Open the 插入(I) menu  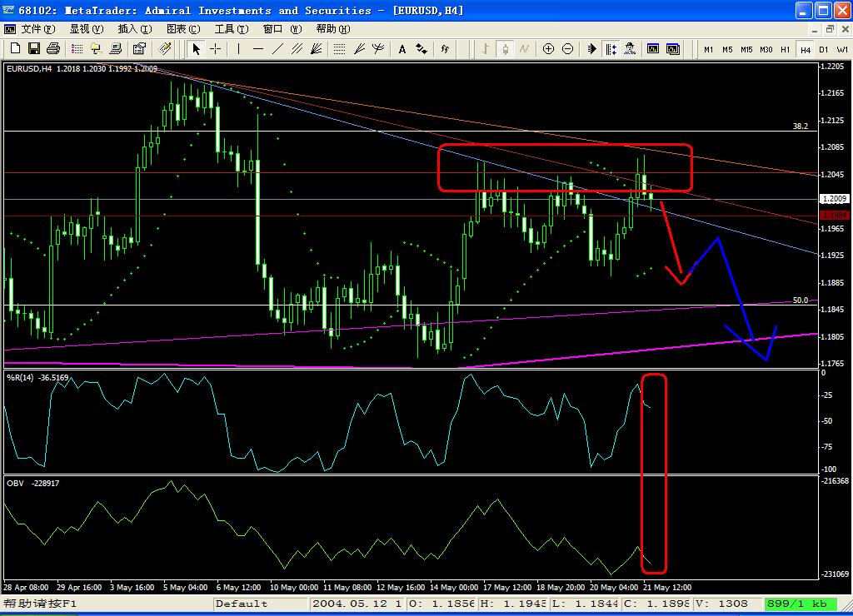pyautogui.click(x=135, y=29)
